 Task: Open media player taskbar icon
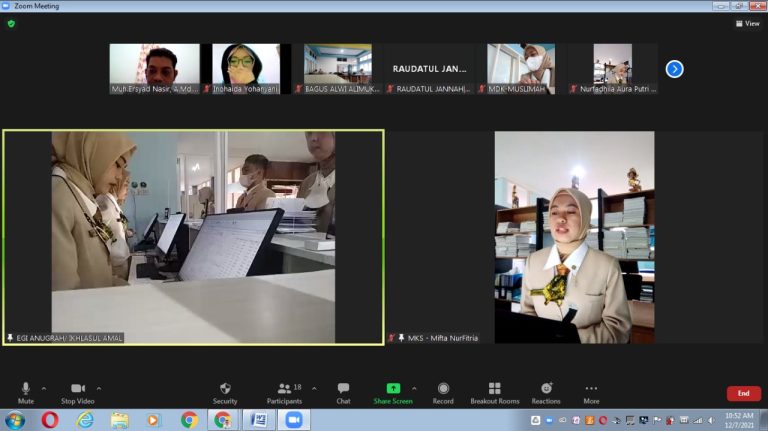point(153,420)
